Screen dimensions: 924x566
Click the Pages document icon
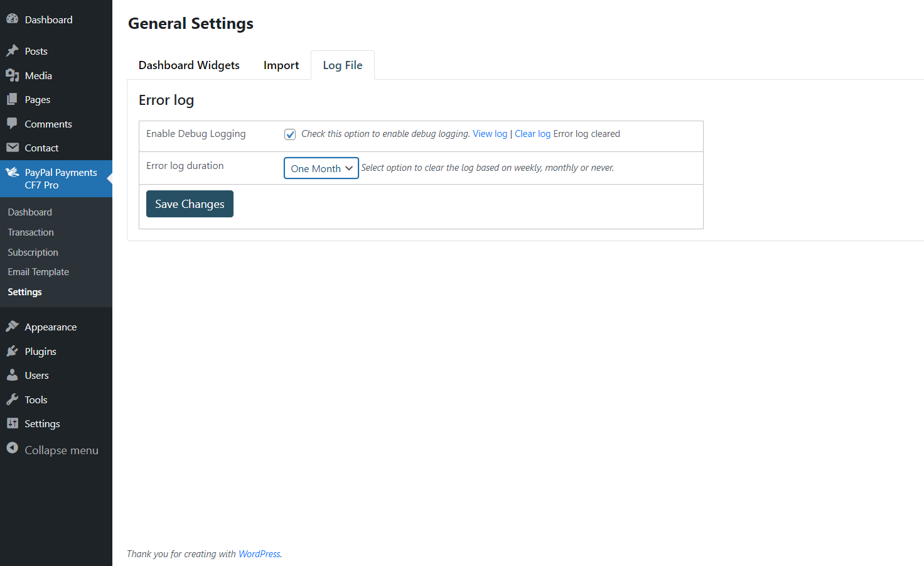[12, 99]
